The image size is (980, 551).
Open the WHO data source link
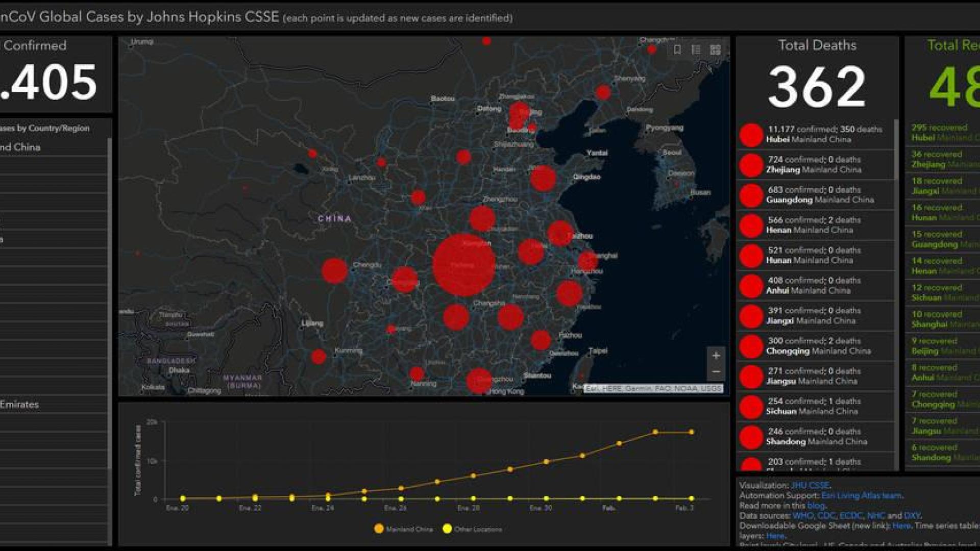pyautogui.click(x=803, y=516)
